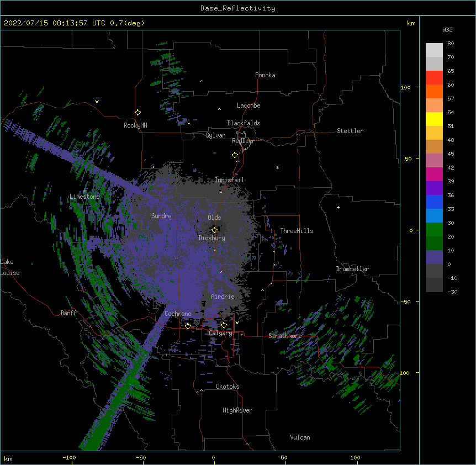Screen dimensions: 476x465
Task: Click the -50 tick on the vertical axis
Action: coord(405,302)
